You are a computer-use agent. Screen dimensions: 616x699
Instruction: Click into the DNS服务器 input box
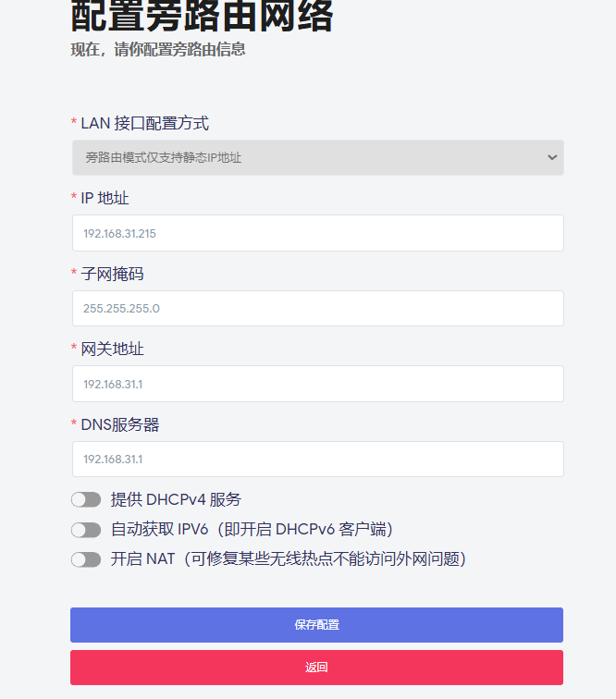[318, 460]
